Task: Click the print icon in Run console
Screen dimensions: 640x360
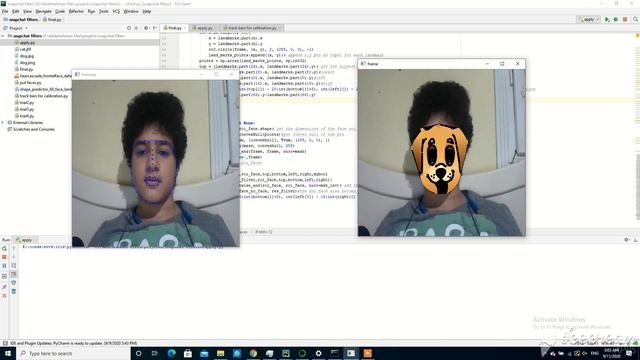Action: (13, 283)
